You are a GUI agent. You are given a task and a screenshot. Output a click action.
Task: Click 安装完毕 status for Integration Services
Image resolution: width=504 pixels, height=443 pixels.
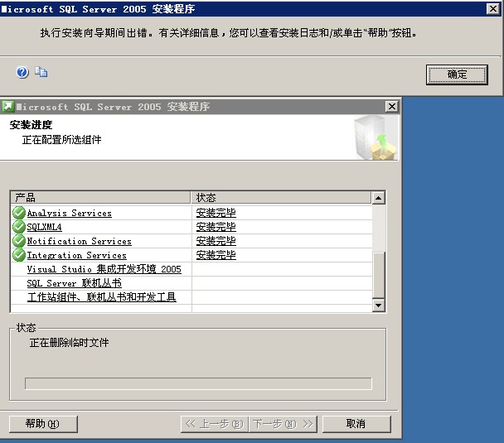[x=216, y=255]
